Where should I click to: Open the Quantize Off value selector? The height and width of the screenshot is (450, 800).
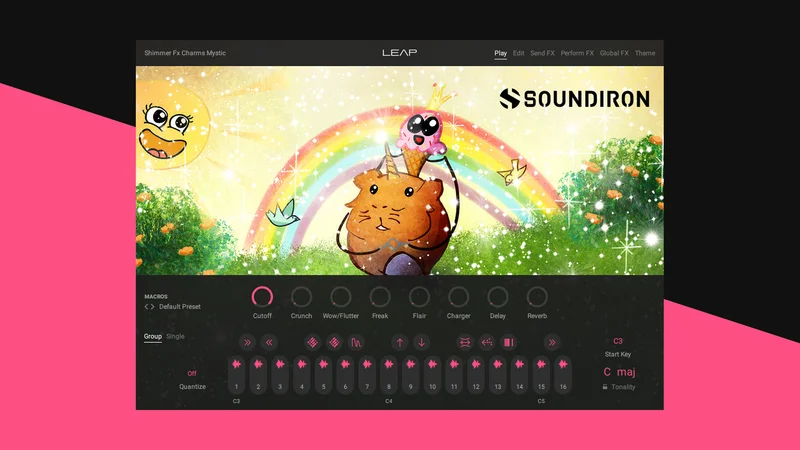pyautogui.click(x=192, y=373)
